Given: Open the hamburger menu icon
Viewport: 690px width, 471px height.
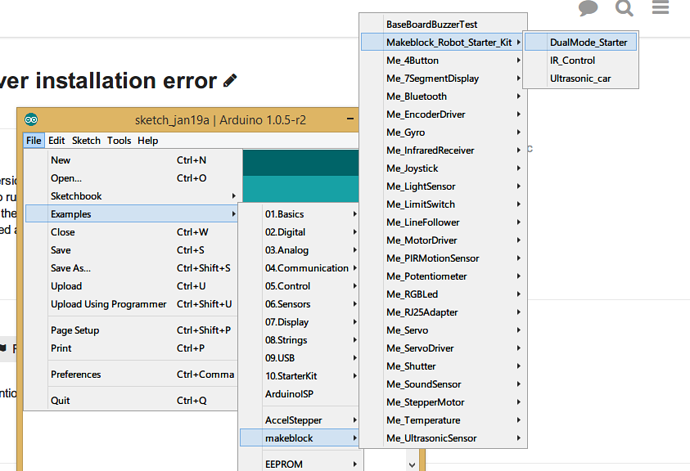Looking at the screenshot, I should 660,7.
